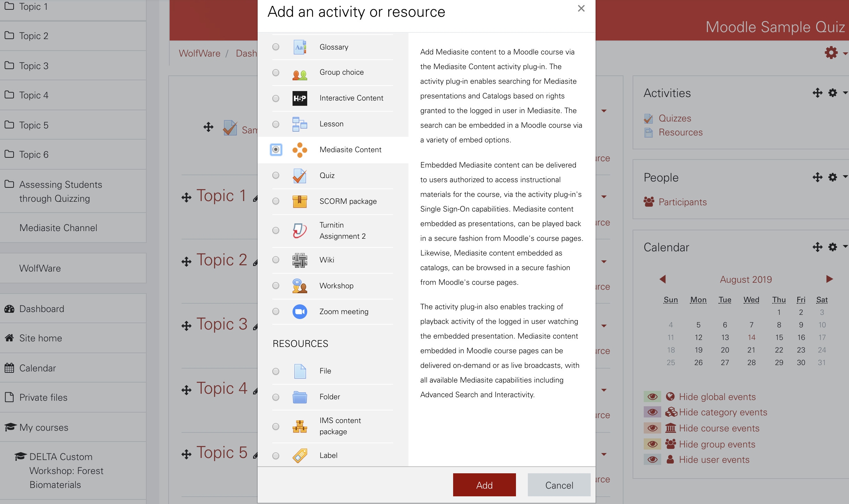This screenshot has width=849, height=504.
Task: Go to previous month in calendar
Action: click(663, 279)
